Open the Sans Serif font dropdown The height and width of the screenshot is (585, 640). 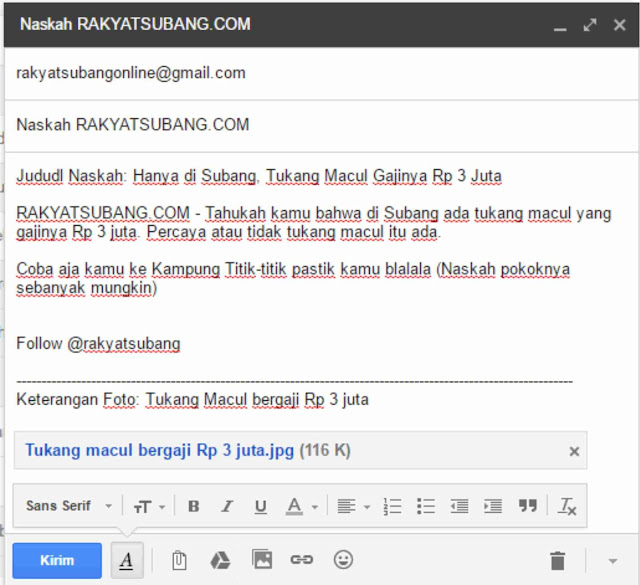(69, 506)
